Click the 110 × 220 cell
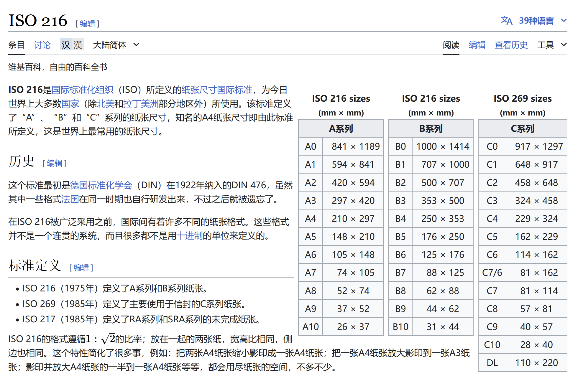This screenshot has height=386, width=588. (x=536, y=363)
